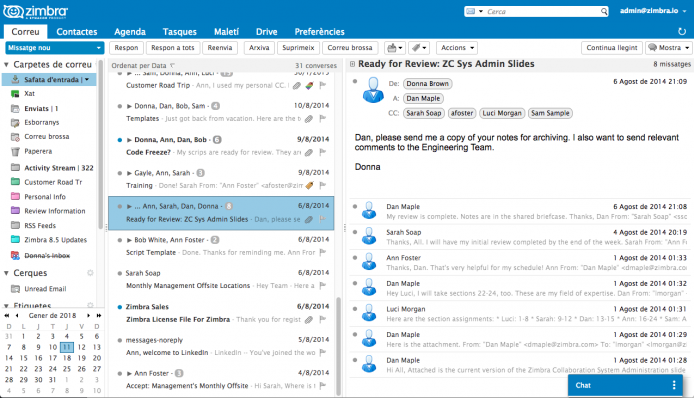Toggle read status dot of Donna, Ann, Dan, Bob
The width and height of the screenshot is (694, 398).
click(120, 140)
